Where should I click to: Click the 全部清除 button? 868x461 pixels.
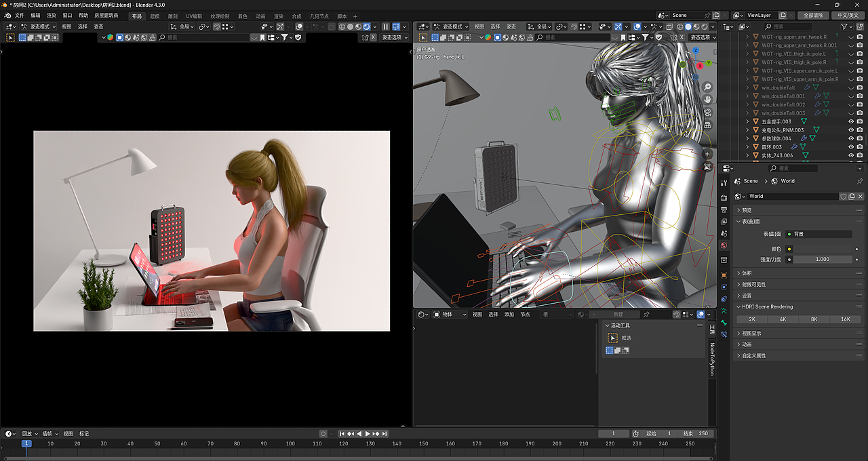[813, 15]
